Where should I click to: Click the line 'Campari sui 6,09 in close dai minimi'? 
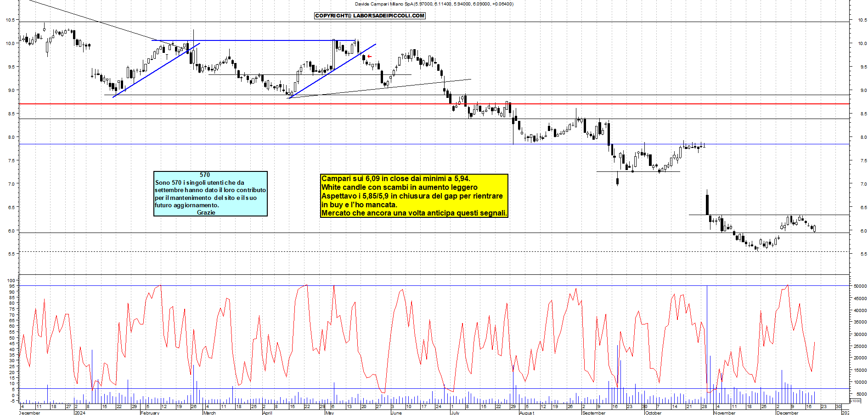point(396,178)
